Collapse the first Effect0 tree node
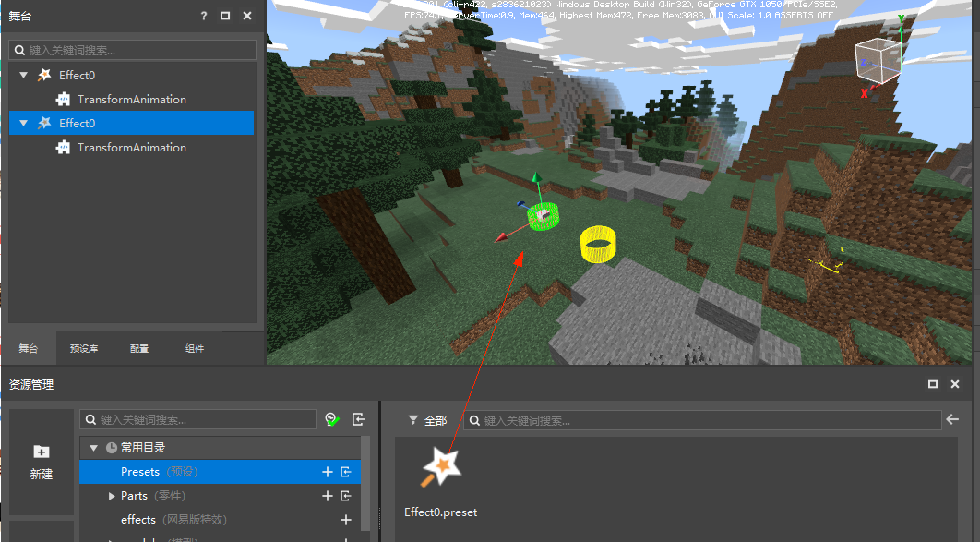 pos(24,75)
